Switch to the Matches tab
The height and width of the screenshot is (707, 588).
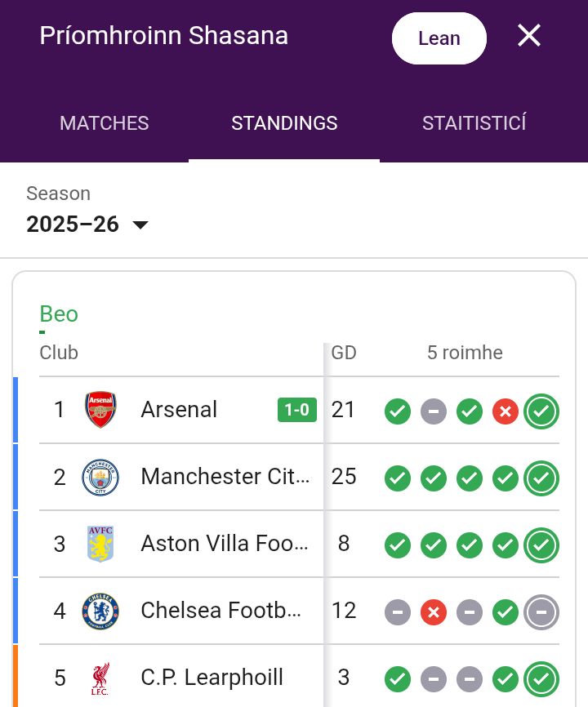(105, 123)
